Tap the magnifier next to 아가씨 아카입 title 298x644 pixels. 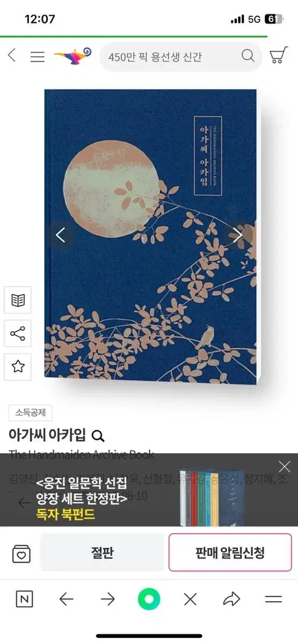click(x=98, y=435)
